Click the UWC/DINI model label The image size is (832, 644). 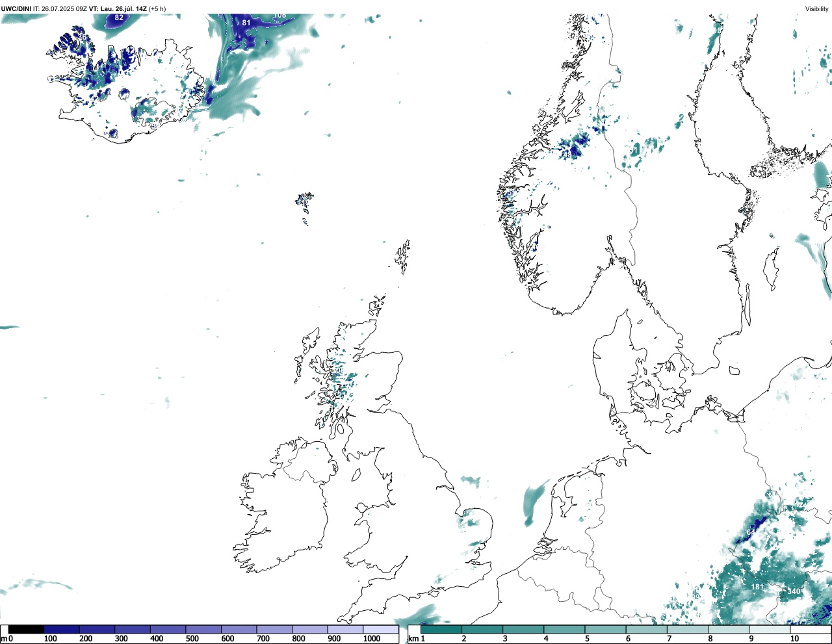(x=16, y=8)
